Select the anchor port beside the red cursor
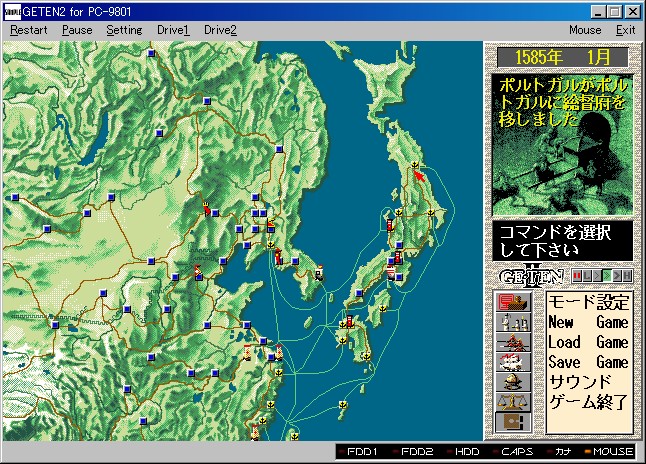Screen dimensions: 646x464 [x=415, y=165]
